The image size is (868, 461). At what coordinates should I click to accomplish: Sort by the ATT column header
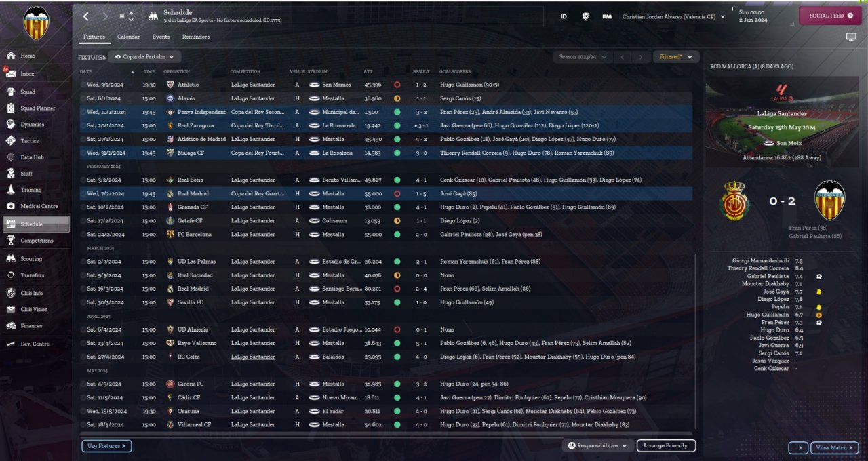368,71
